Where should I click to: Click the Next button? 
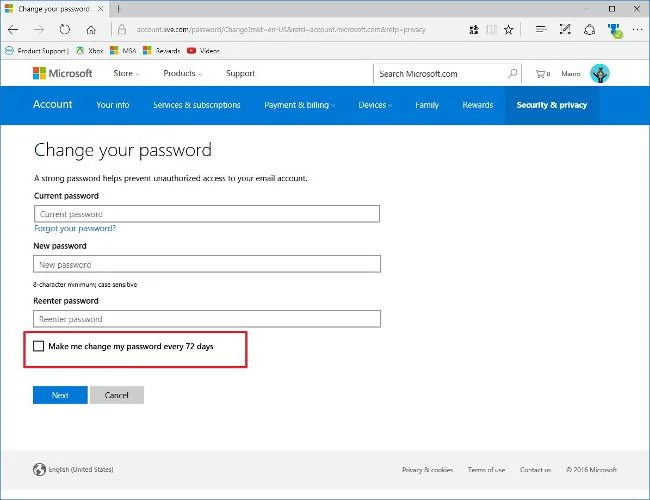pyautogui.click(x=60, y=395)
